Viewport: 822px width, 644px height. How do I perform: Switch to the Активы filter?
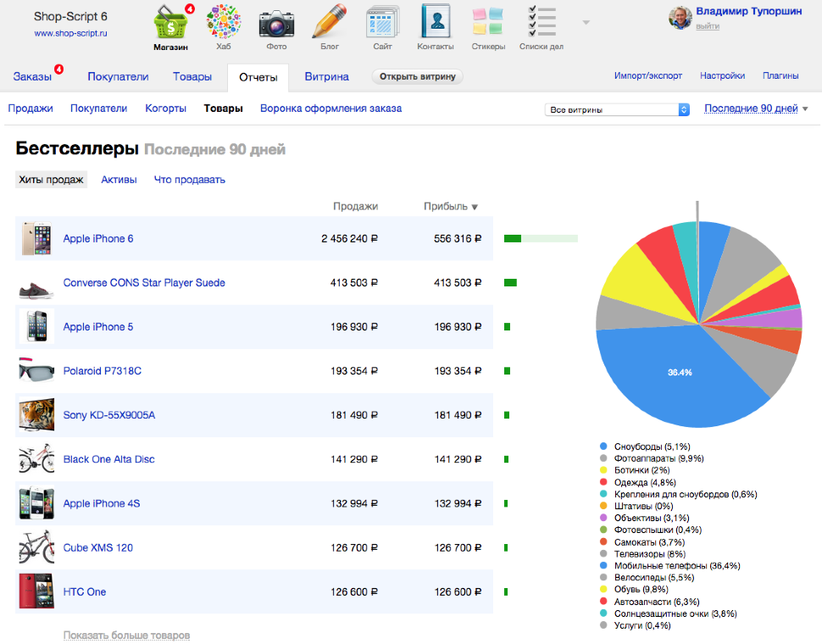coord(119,180)
